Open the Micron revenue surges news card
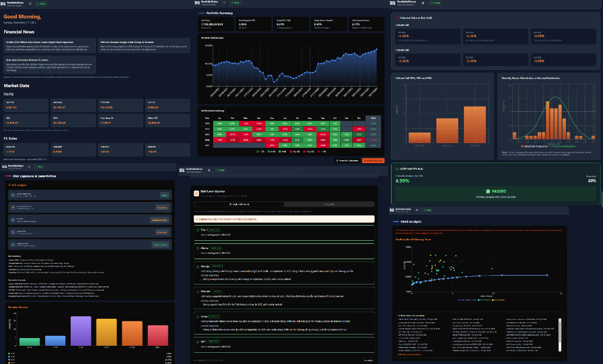The height and width of the screenshot is (364, 603). click(144, 46)
